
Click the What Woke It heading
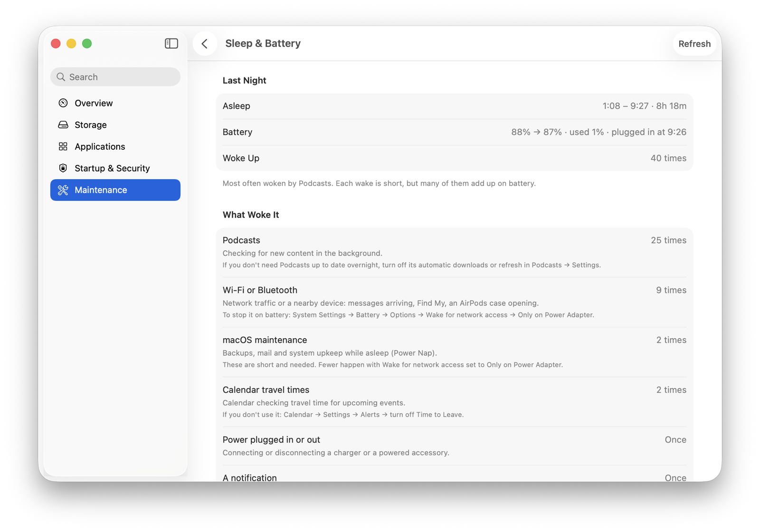pyautogui.click(x=251, y=215)
